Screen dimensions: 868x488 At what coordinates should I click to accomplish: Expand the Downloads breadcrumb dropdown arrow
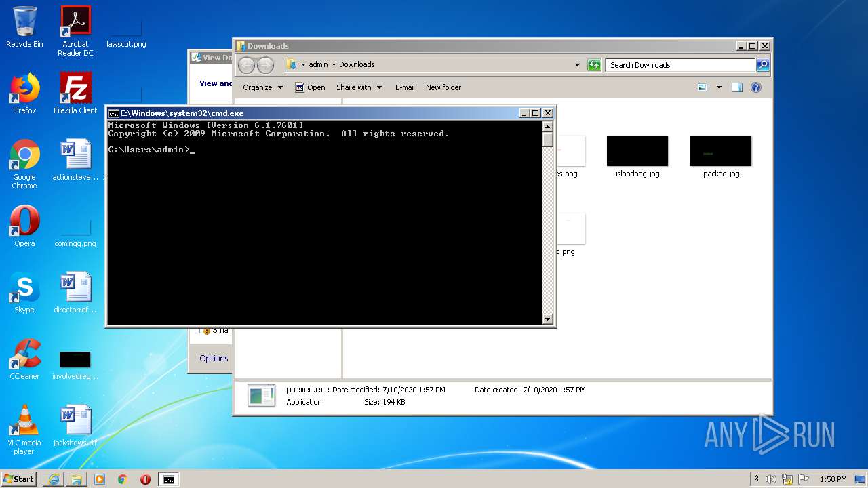pyautogui.click(x=334, y=65)
